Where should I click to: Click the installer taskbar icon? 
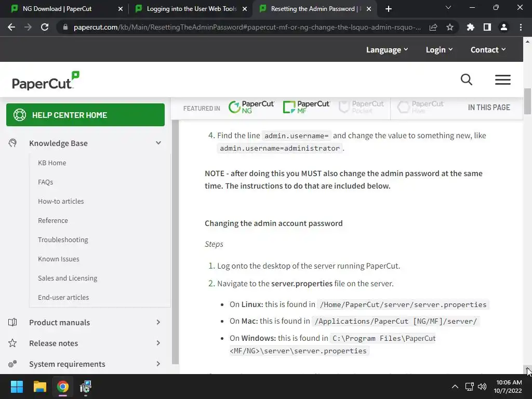[x=86, y=387]
